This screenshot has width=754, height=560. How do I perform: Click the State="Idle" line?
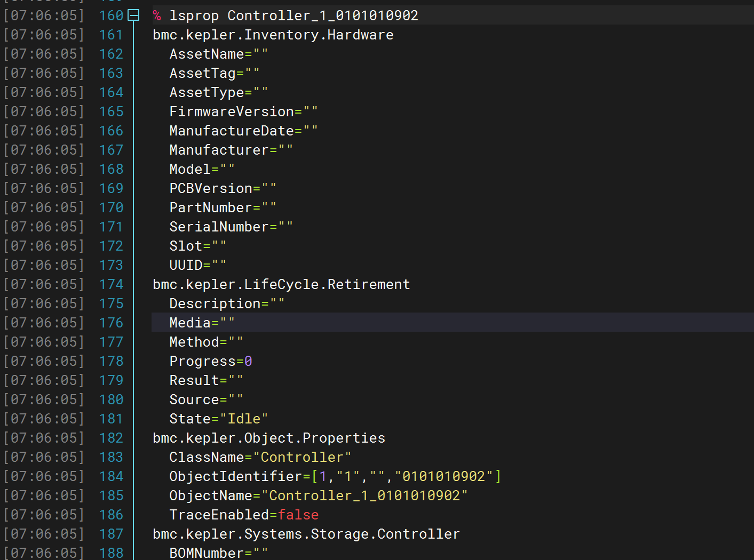pyautogui.click(x=218, y=419)
